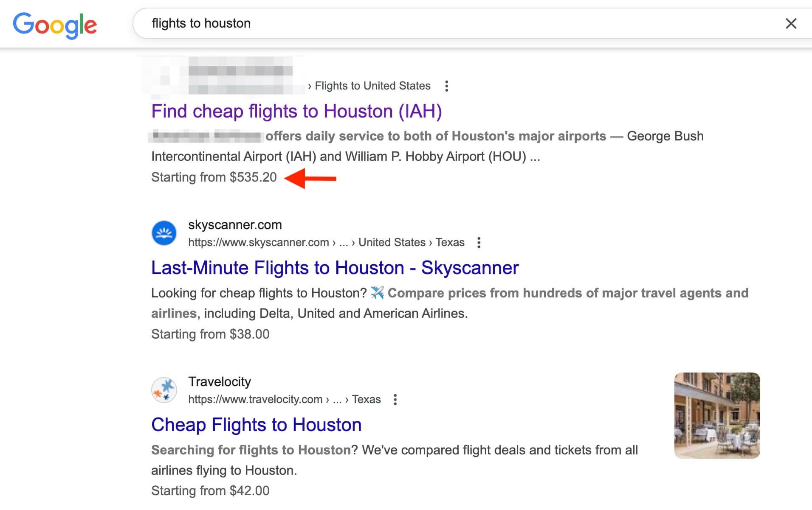Click the www.skyscanner.com breadcrumb URL
812x510 pixels.
(258, 243)
